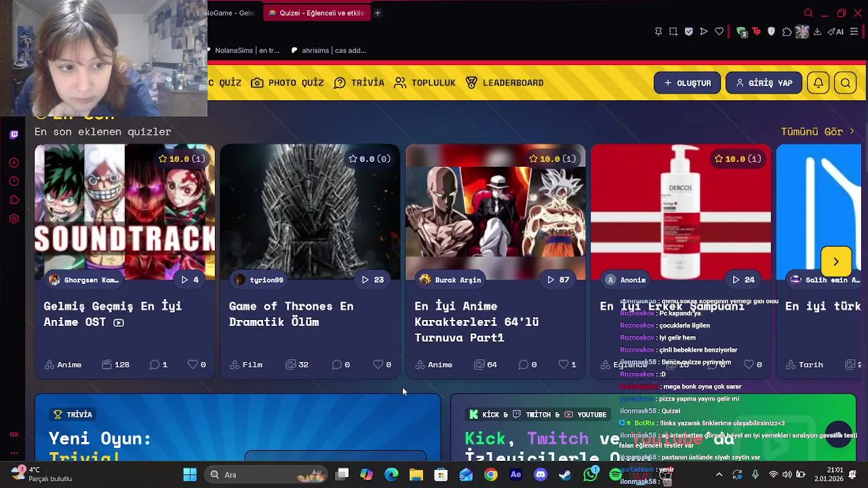Open the downloads icon in browser toolbar
Image resolution: width=868 pixels, height=488 pixels.
(817, 32)
